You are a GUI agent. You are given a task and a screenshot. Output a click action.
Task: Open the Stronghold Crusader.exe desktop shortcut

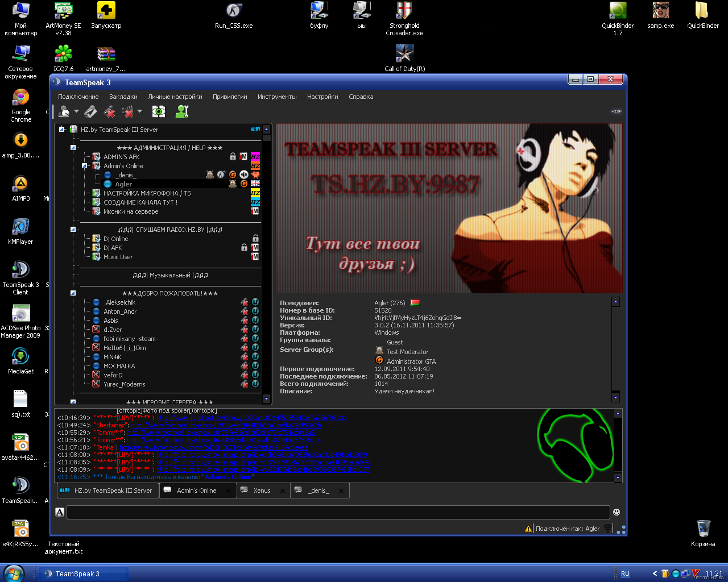coord(404,19)
